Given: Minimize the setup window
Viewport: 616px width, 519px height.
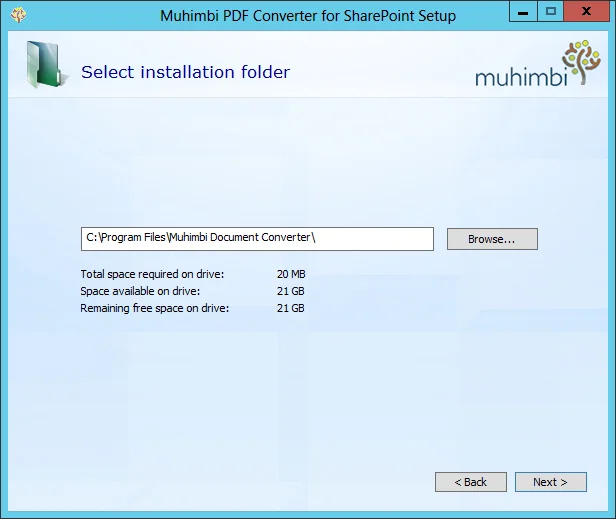Looking at the screenshot, I should click(x=523, y=12).
